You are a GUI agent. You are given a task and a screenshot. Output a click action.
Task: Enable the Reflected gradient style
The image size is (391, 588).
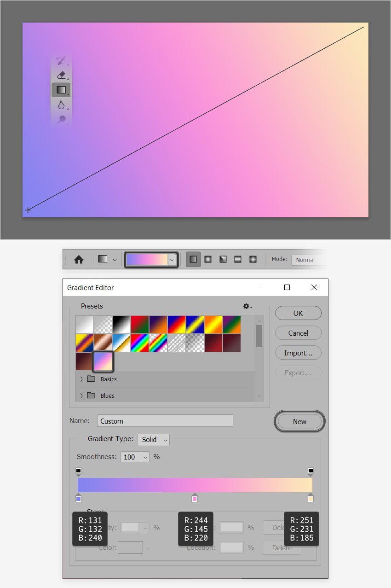click(x=238, y=259)
